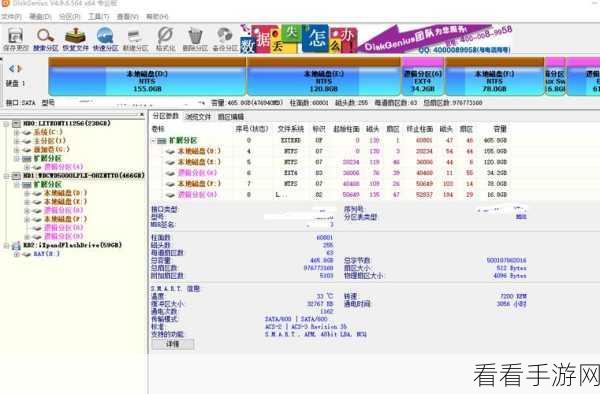Switch to the 分区参数 tab

click(x=165, y=116)
